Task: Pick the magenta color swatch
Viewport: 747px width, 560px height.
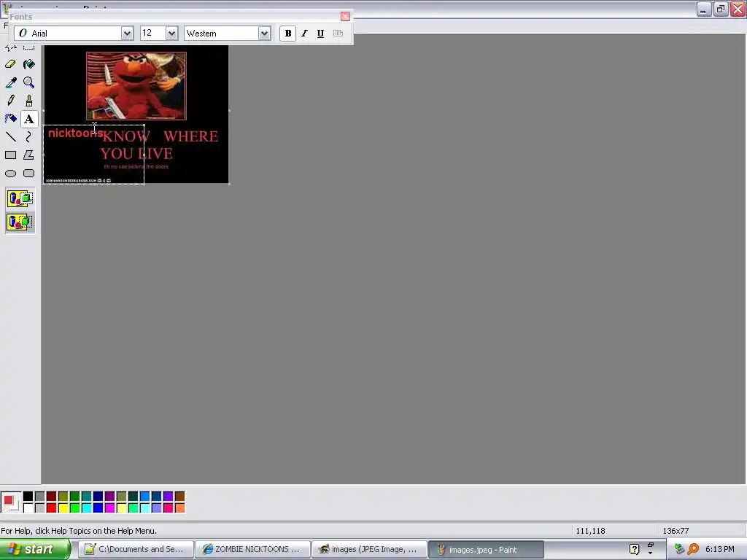Action: (x=109, y=508)
